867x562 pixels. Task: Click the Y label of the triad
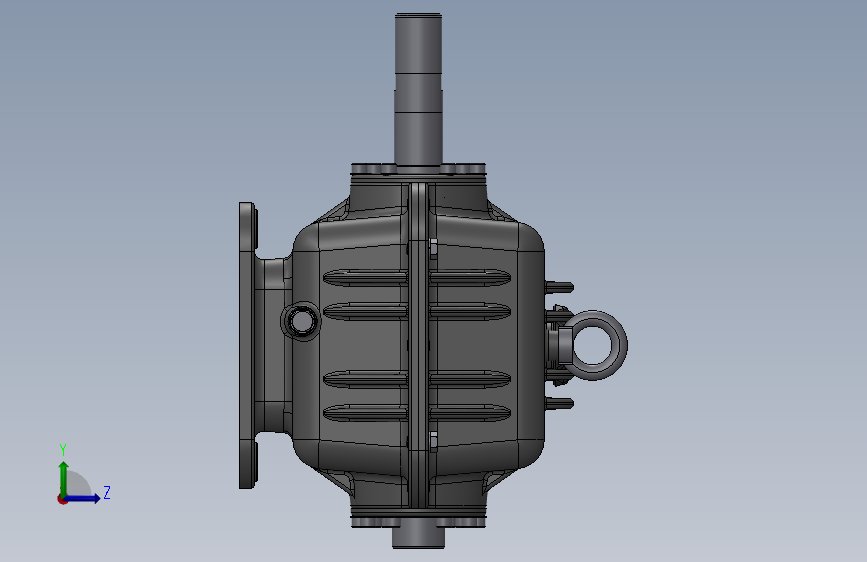pyautogui.click(x=63, y=450)
